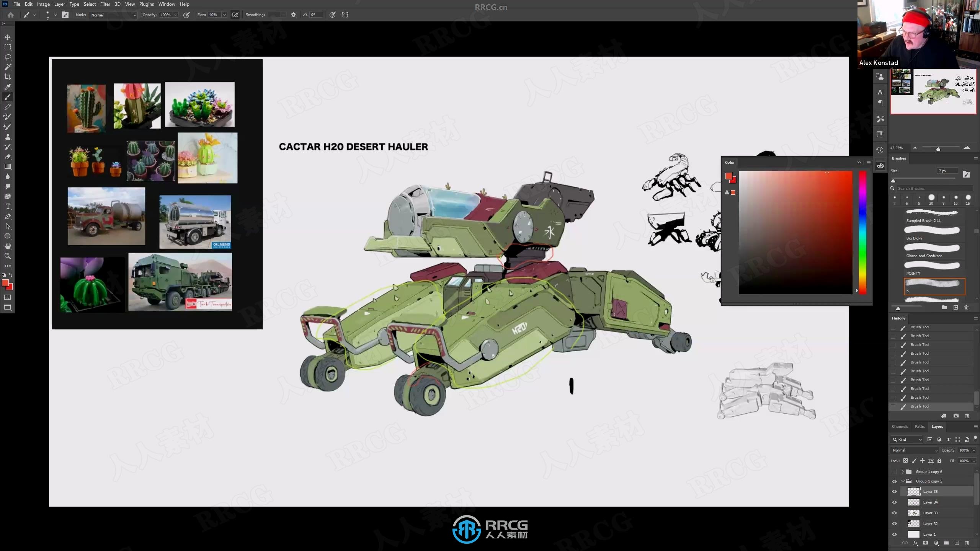Select the Zoom magnifier tool
The height and width of the screenshot is (551, 980).
(x=7, y=256)
